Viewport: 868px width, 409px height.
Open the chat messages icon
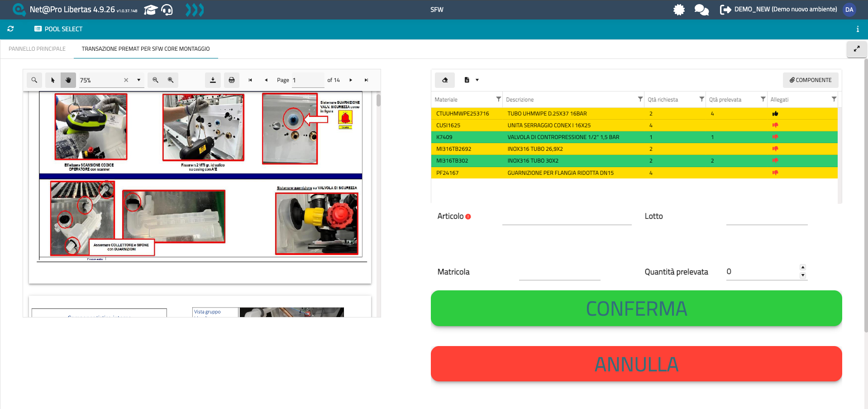pyautogui.click(x=701, y=10)
